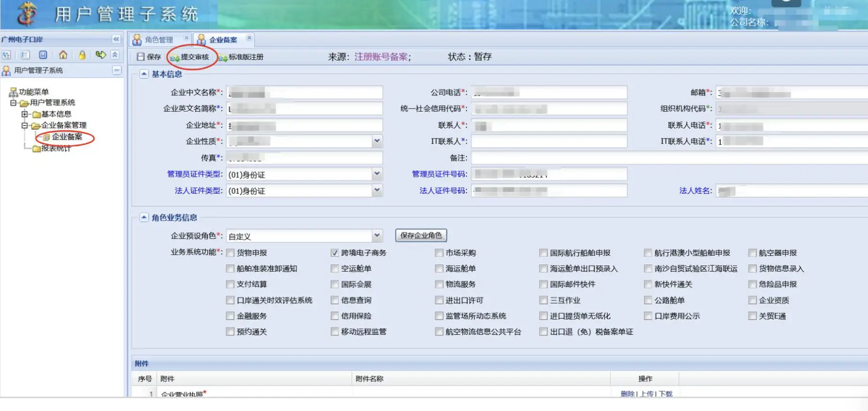This screenshot has width=868, height=411.
Task: Open the 管理员证件类型 dropdown
Action: click(377, 174)
